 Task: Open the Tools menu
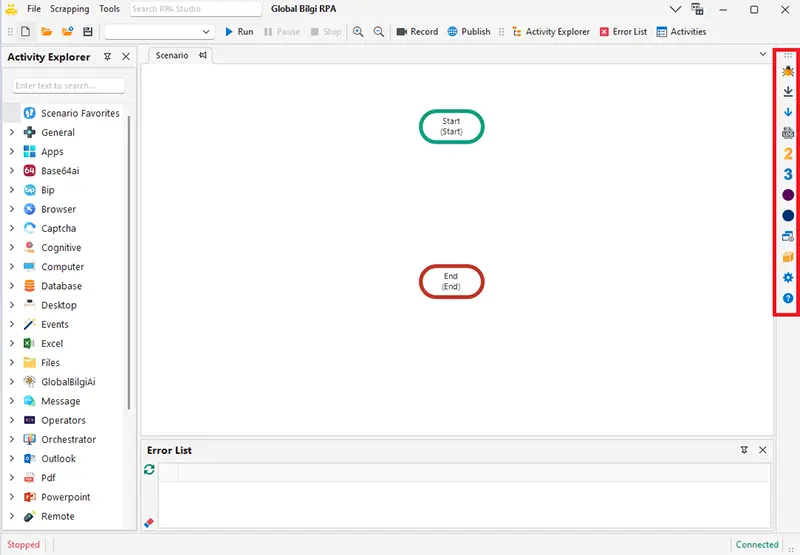point(109,9)
